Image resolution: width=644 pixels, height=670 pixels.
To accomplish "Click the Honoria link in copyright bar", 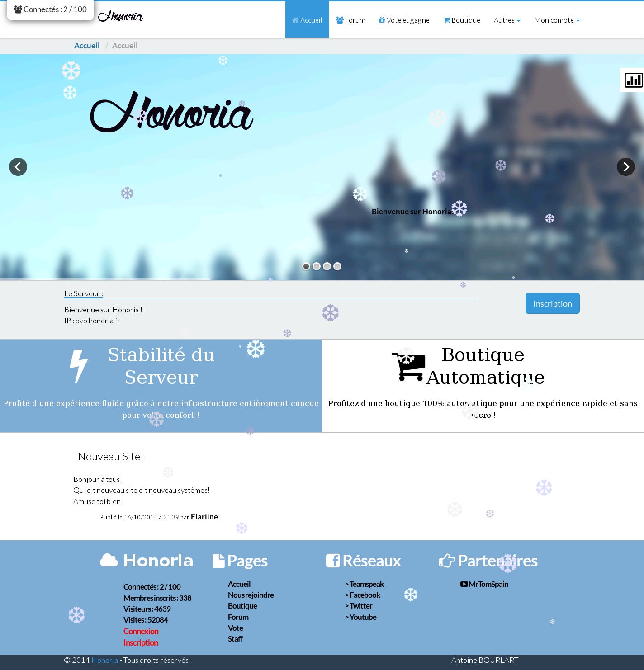I will point(104,660).
